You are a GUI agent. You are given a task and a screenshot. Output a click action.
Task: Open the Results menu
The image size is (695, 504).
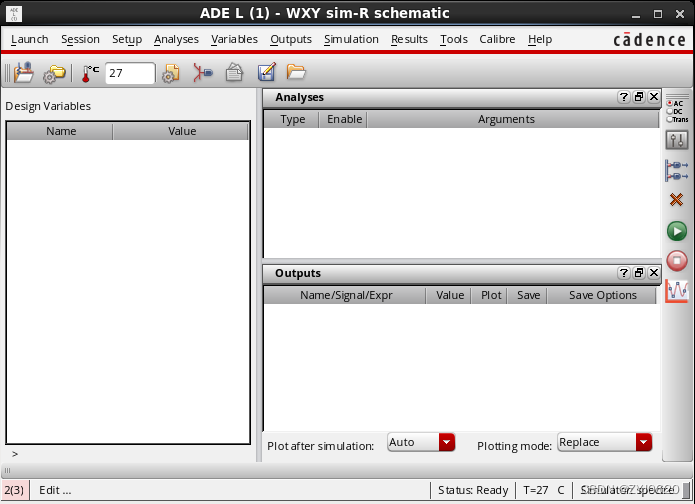click(409, 39)
